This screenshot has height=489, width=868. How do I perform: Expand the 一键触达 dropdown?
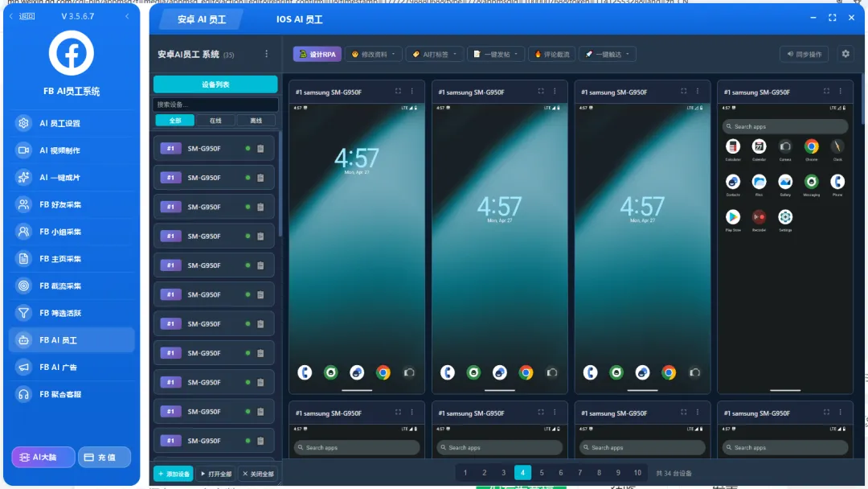coord(608,54)
